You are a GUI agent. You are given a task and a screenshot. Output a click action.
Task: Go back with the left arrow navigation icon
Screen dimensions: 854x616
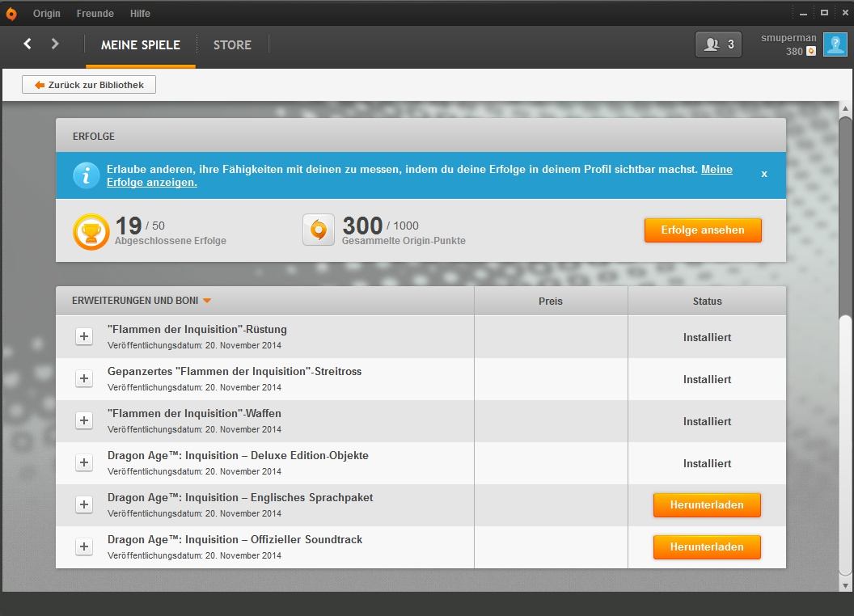27,44
